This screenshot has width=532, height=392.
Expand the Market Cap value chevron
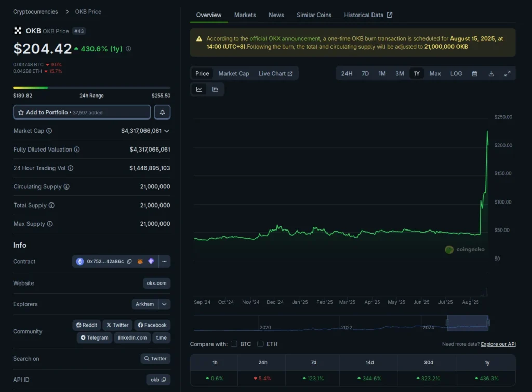coord(167,131)
